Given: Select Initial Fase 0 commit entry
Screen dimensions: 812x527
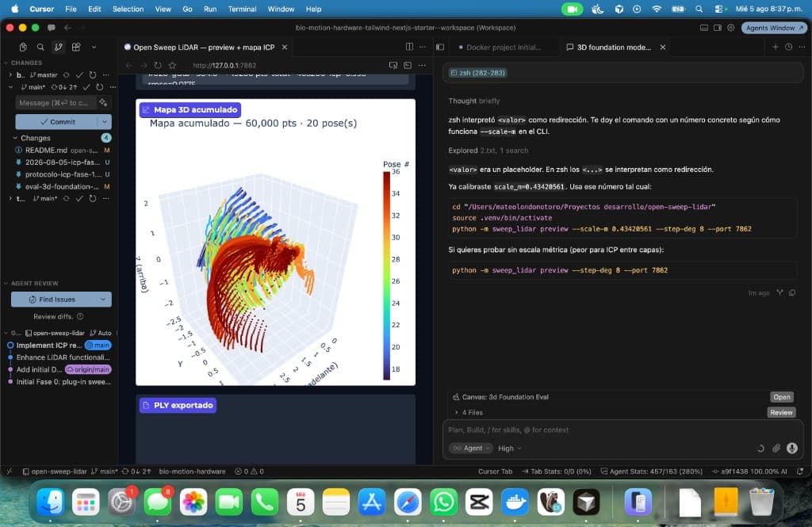Looking at the screenshot, I should coord(63,381).
